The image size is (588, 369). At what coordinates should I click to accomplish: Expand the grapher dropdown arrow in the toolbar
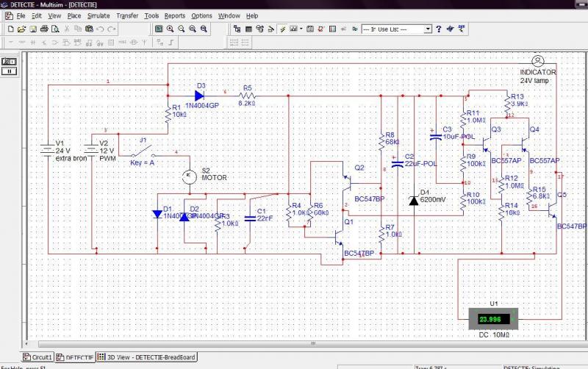coord(301,29)
